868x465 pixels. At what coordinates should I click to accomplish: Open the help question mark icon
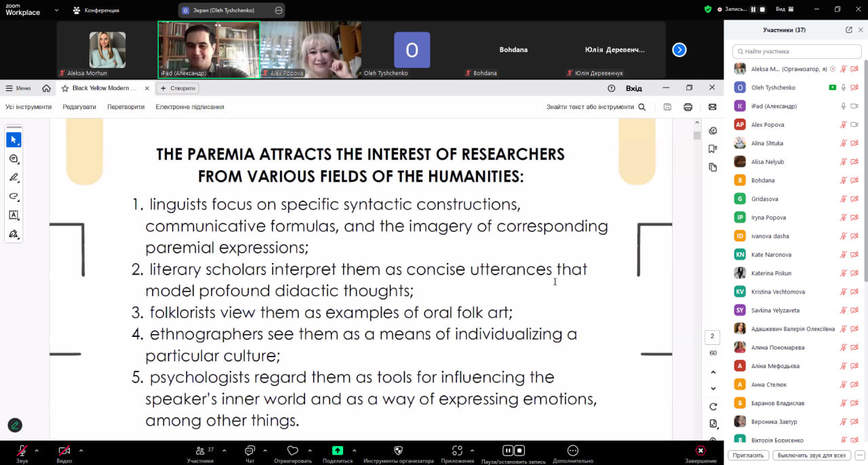tap(611, 88)
